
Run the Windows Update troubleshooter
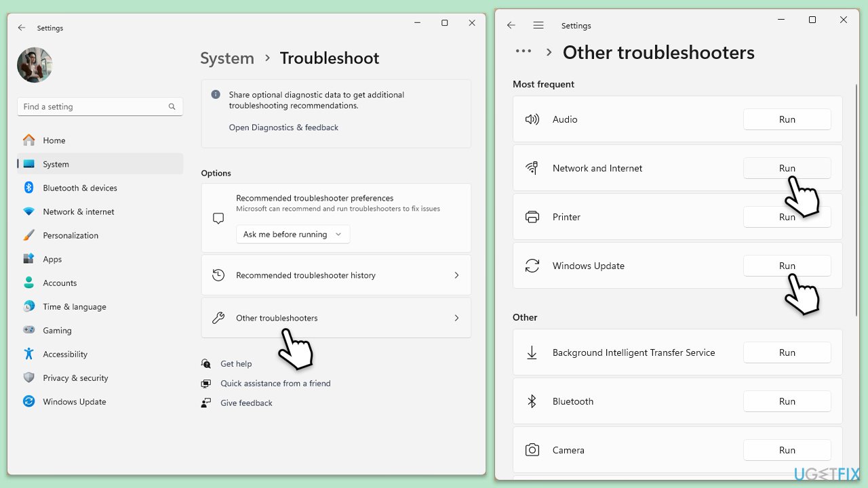click(x=787, y=266)
